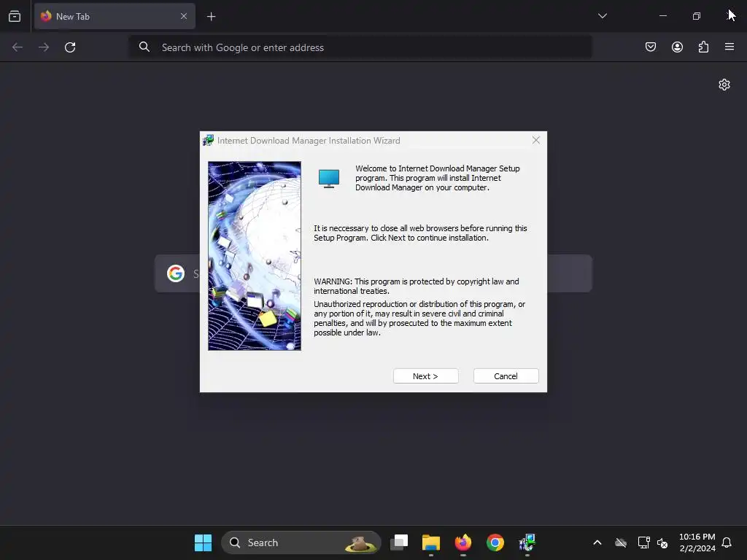
Task: Select the New Tab browser tab
Action: 115,16
